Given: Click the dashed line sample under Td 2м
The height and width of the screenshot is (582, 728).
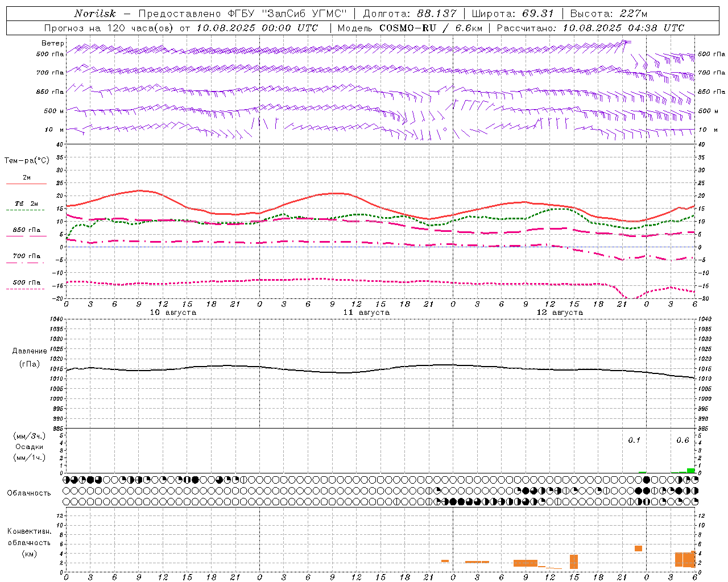Looking at the screenshot, I should tap(26, 210).
